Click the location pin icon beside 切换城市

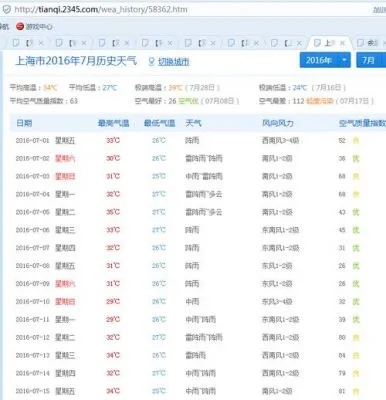[x=151, y=62]
